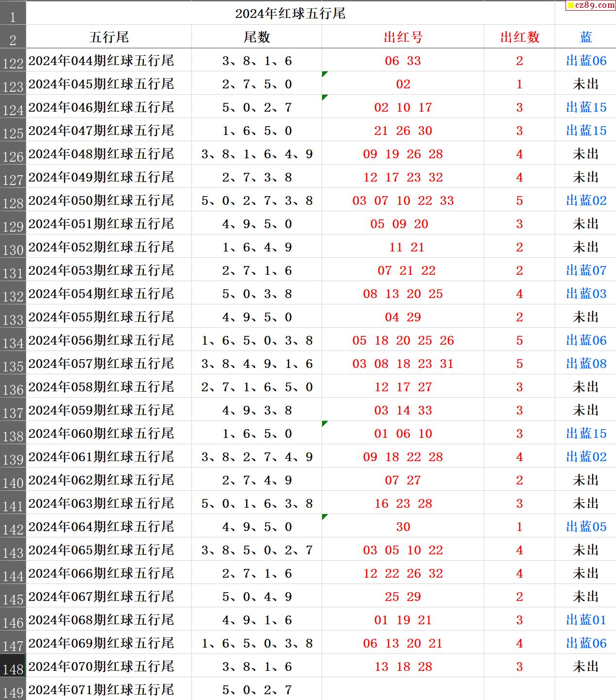
Task: Select cell 2024年044期红球五行尾
Action: (109, 60)
